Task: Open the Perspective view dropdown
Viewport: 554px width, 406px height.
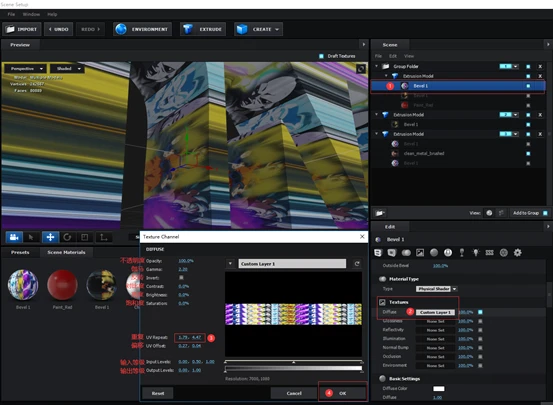Action: point(26,69)
